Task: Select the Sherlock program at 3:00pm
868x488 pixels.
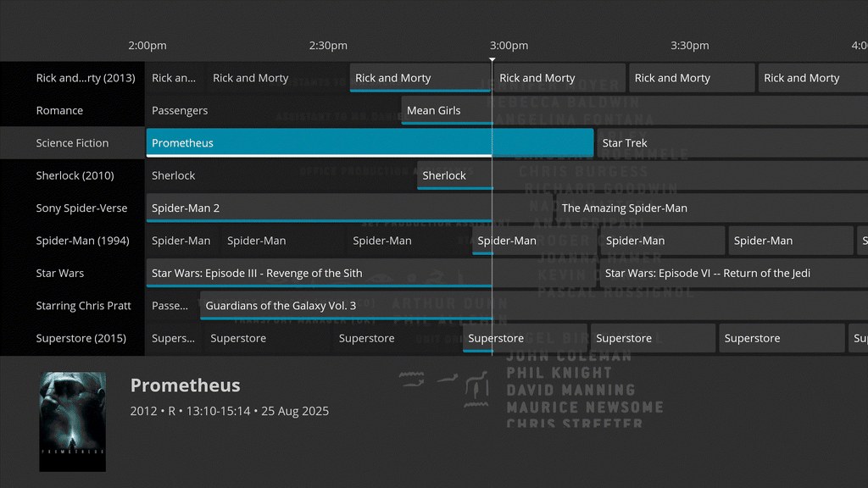Action: click(454, 175)
